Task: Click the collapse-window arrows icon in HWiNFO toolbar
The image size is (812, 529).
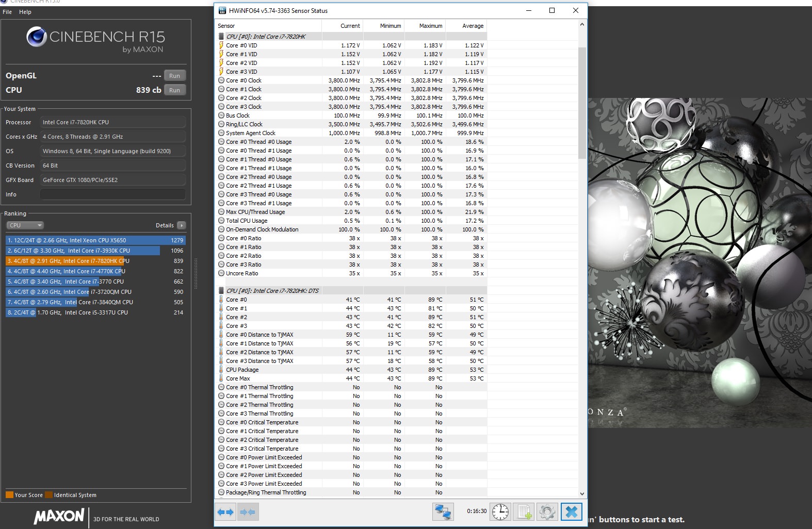Action: [248, 512]
